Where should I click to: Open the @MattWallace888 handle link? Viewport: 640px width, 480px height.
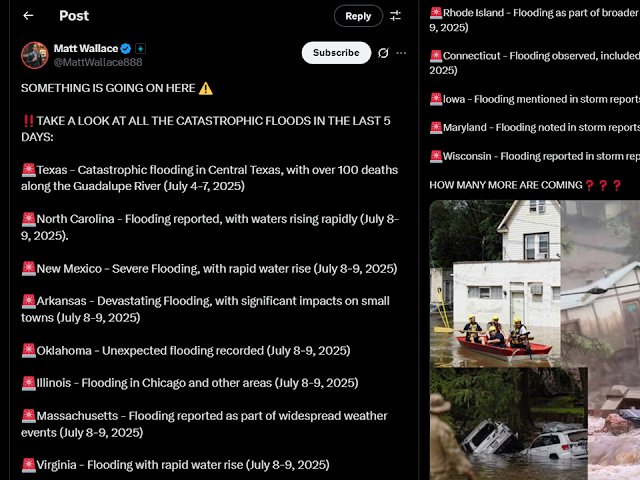[98, 62]
